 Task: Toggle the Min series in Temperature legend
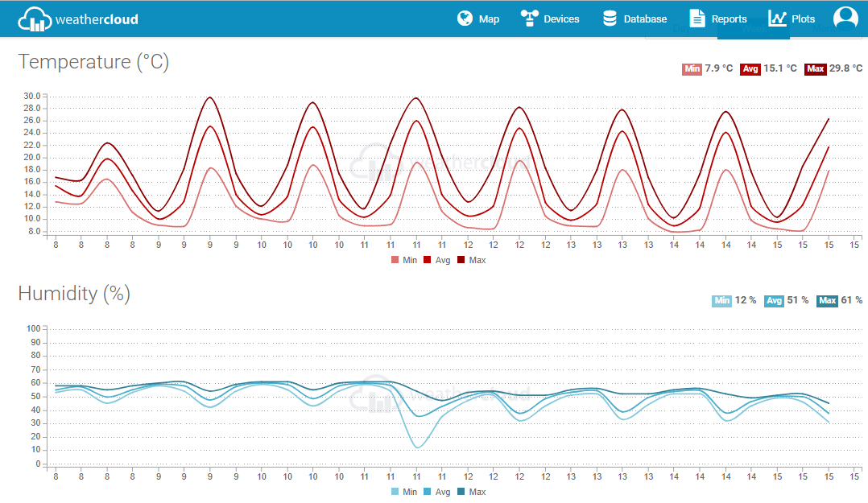[404, 260]
